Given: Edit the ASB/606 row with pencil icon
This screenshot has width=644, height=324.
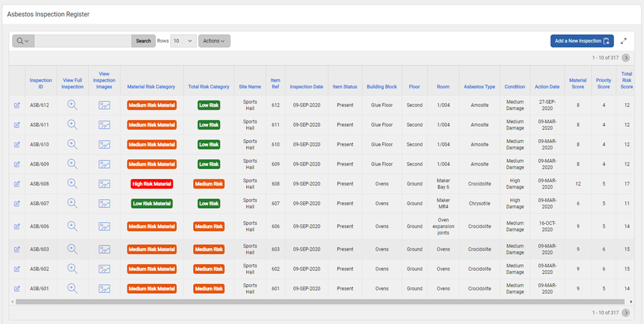Looking at the screenshot, I should (17, 226).
